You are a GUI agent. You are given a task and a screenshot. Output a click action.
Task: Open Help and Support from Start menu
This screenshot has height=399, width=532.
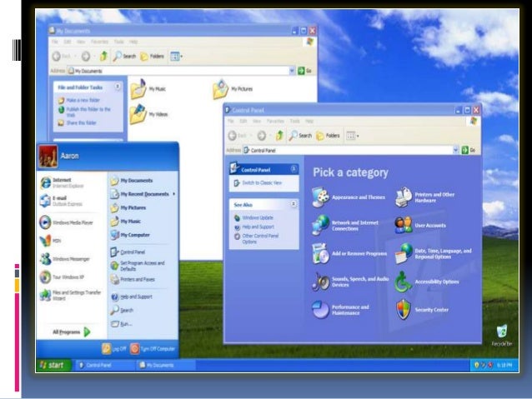pyautogui.click(x=132, y=297)
